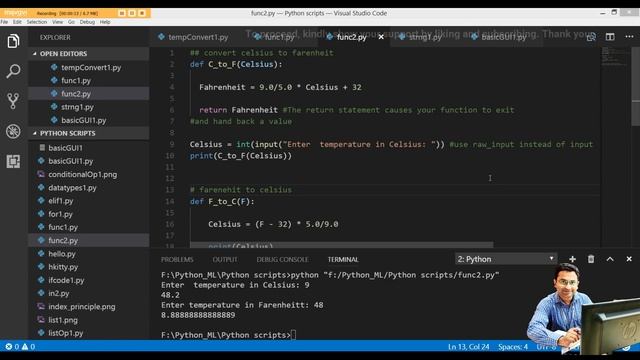This screenshot has height=360, width=640.
Task: Create a new terminal with plus icon
Action: point(572,259)
